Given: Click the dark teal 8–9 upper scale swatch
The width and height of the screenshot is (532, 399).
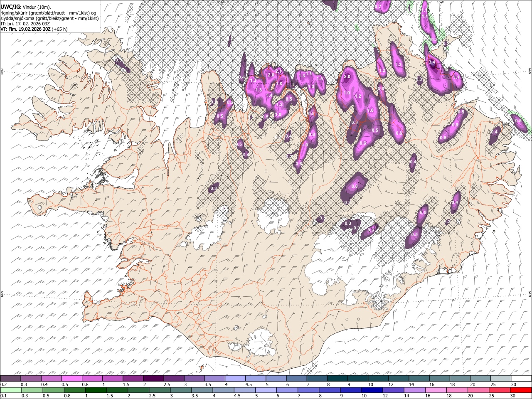Looking at the screenshot, I should [x=337, y=379].
